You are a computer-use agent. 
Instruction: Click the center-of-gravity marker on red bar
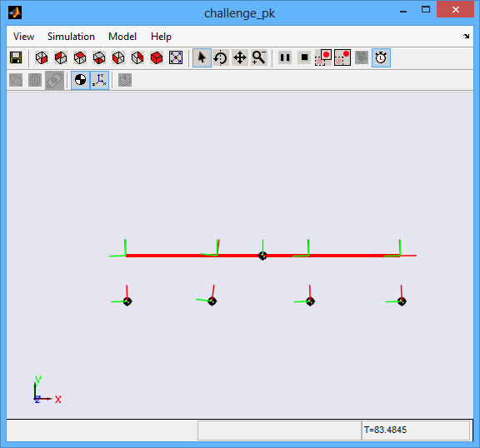click(x=262, y=256)
